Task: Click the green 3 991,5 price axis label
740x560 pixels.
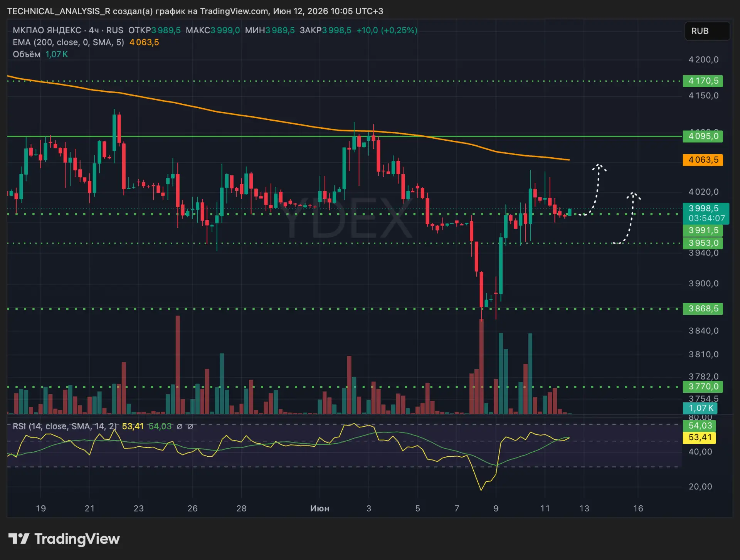Action: click(x=703, y=230)
